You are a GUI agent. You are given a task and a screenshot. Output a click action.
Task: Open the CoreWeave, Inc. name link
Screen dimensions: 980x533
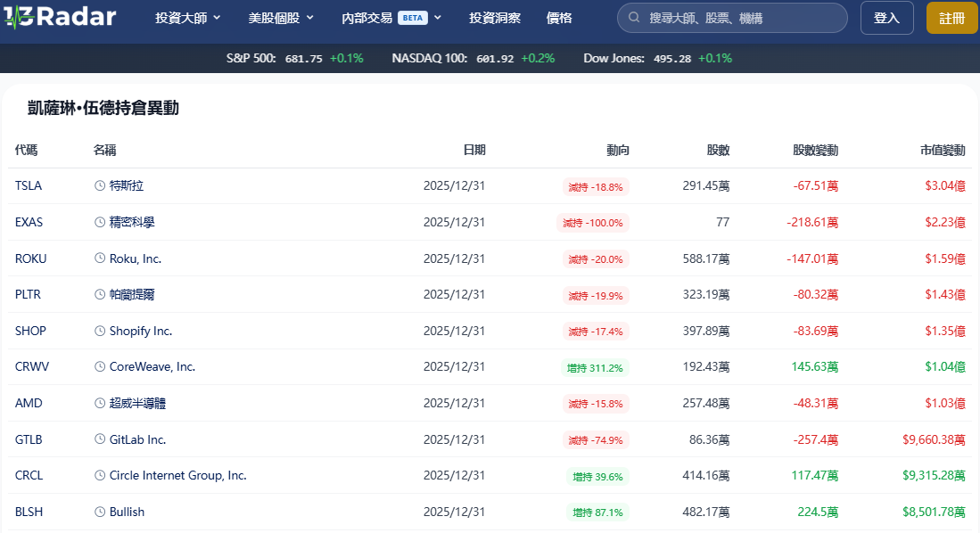coord(152,367)
